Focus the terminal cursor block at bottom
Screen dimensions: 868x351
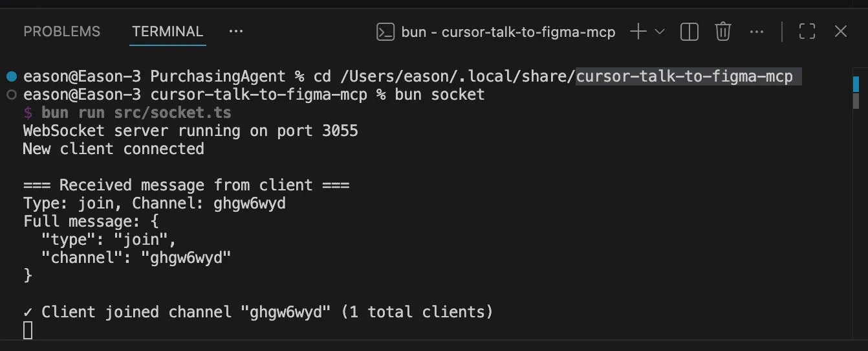(x=28, y=330)
